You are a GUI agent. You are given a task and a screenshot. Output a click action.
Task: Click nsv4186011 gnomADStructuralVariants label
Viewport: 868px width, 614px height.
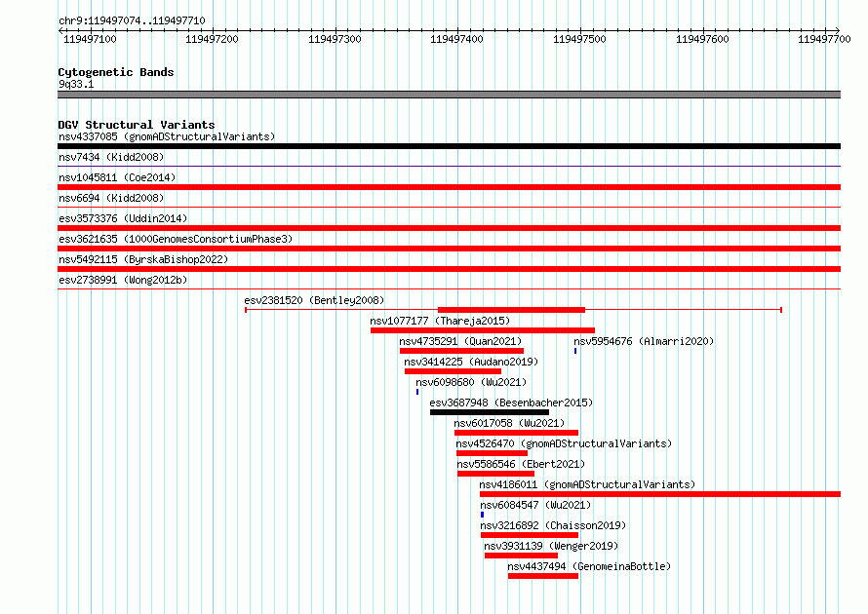pos(587,484)
